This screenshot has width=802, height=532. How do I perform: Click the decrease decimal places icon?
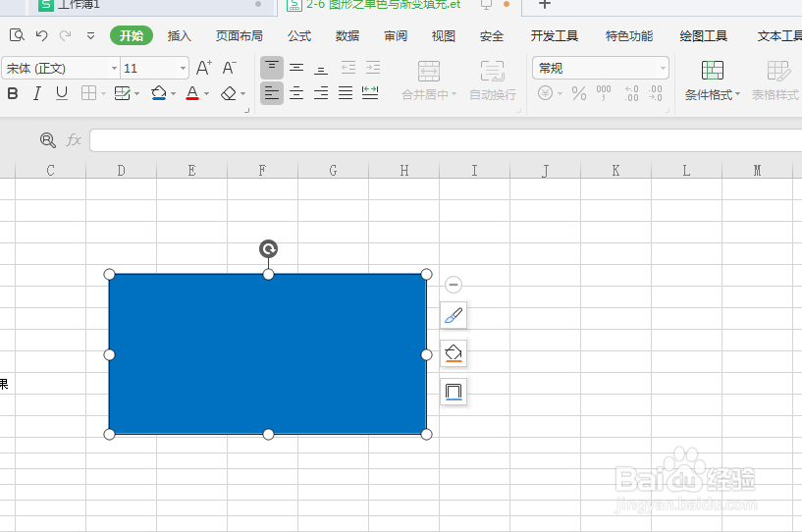tap(655, 93)
